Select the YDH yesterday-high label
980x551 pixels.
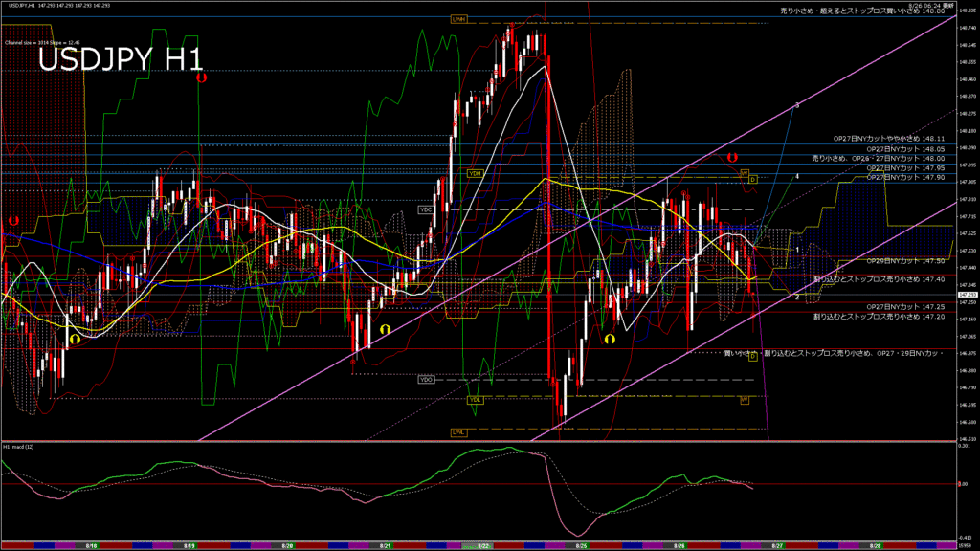475,173
